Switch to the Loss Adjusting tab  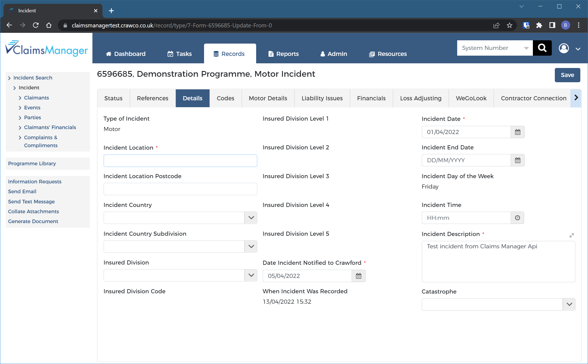pyautogui.click(x=421, y=98)
